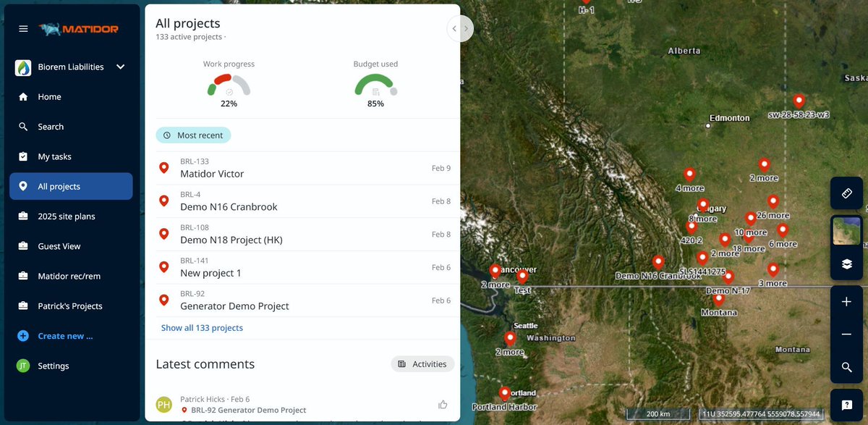Screen dimensions: 868x425
Task: Open My tasks in the sidebar
Action: pos(71,156)
